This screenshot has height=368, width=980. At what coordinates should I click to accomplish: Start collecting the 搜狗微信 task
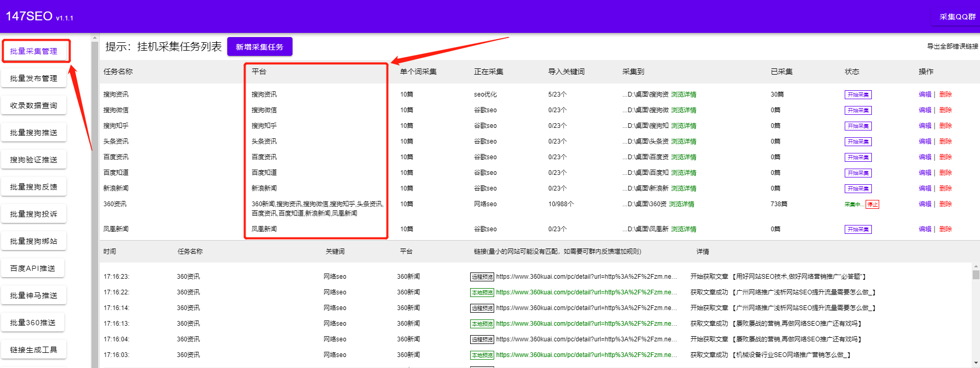[858, 111]
